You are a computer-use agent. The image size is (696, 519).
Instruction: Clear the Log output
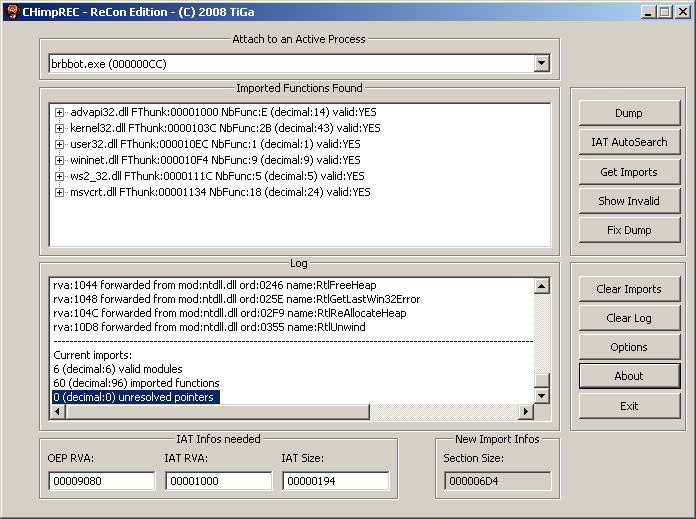tap(628, 318)
